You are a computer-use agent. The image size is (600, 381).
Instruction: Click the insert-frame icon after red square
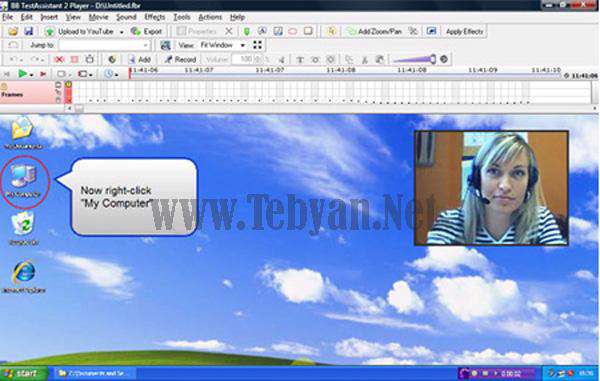click(90, 59)
